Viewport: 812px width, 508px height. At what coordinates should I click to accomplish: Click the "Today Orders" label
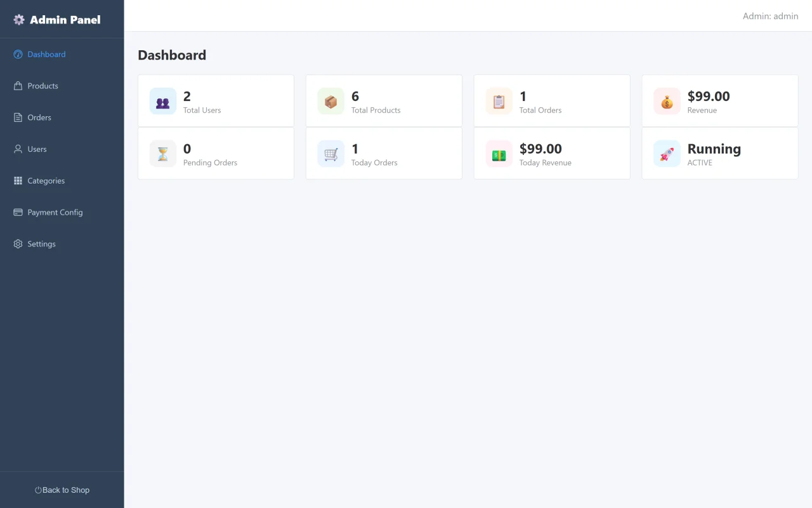click(x=374, y=163)
